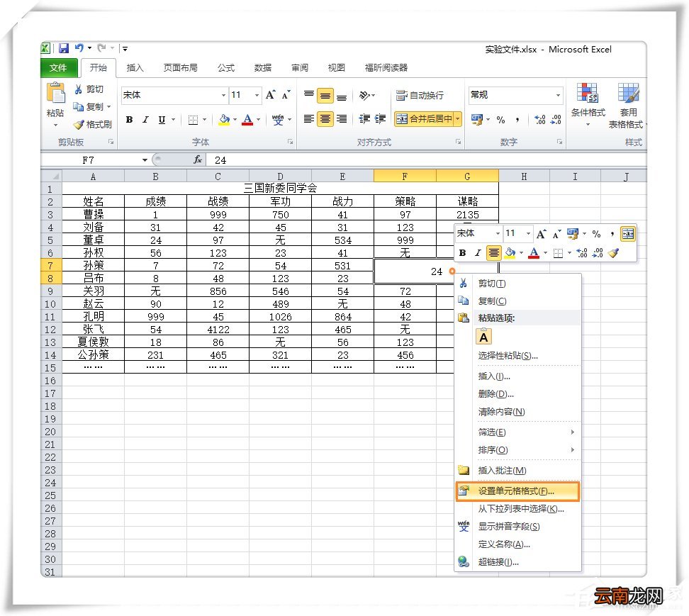Toggle Merge and Center (合并后居中)

coord(424,118)
